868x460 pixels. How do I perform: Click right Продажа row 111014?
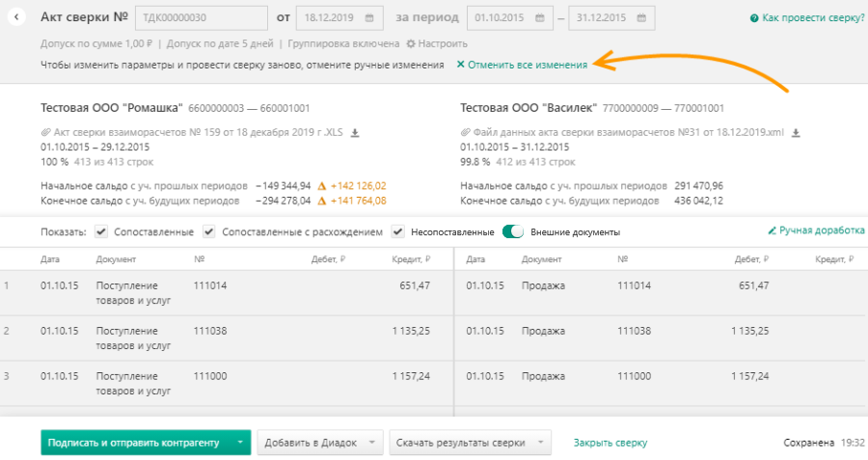click(543, 285)
